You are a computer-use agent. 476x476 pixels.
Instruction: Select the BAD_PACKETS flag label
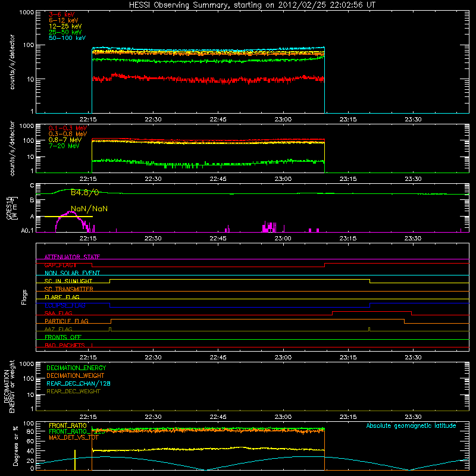65,346
